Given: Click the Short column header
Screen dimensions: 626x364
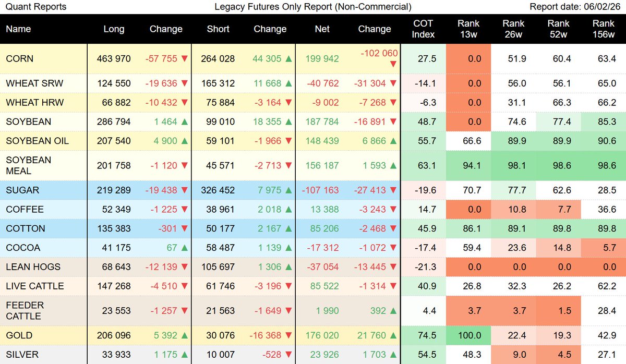Looking at the screenshot, I should tap(218, 29).
